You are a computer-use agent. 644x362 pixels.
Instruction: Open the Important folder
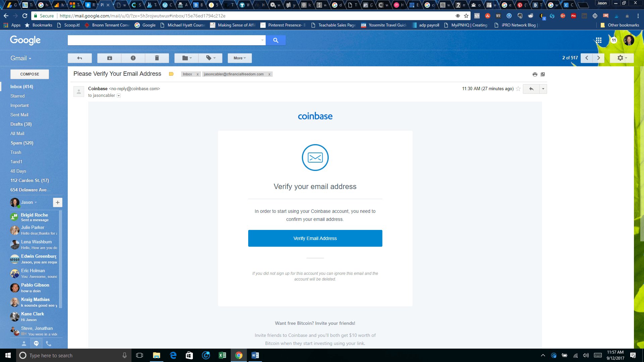pos(19,105)
